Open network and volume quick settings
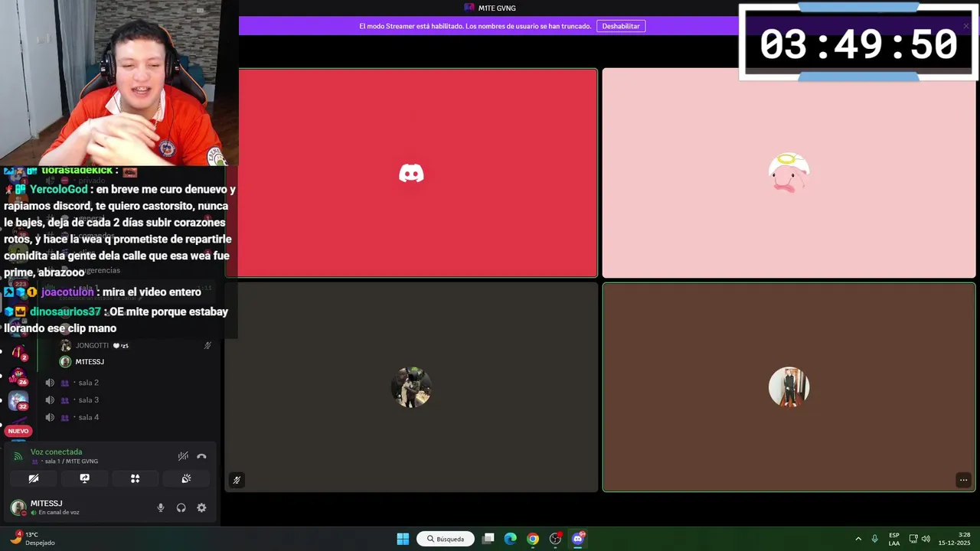Image resolution: width=980 pixels, height=551 pixels. click(x=920, y=539)
